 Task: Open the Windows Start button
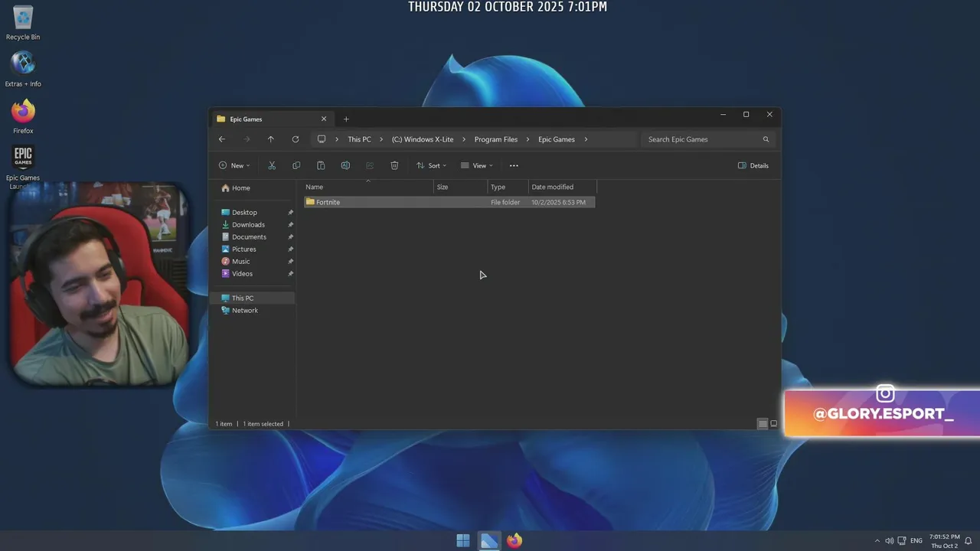click(x=463, y=540)
